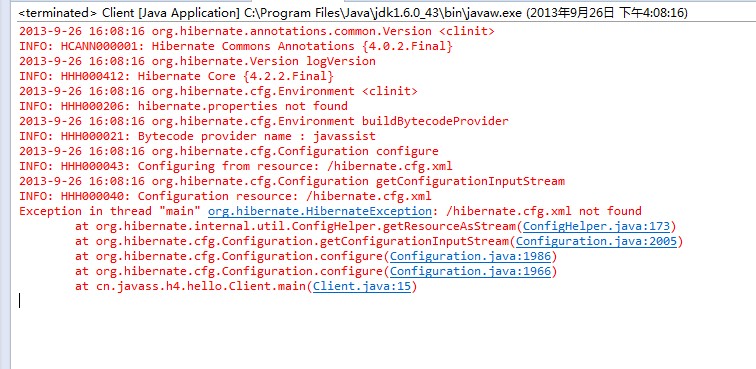The image size is (756, 369).
Task: Click the 'Hibernate Core {4.2.2.Final}' line
Action: point(176,76)
